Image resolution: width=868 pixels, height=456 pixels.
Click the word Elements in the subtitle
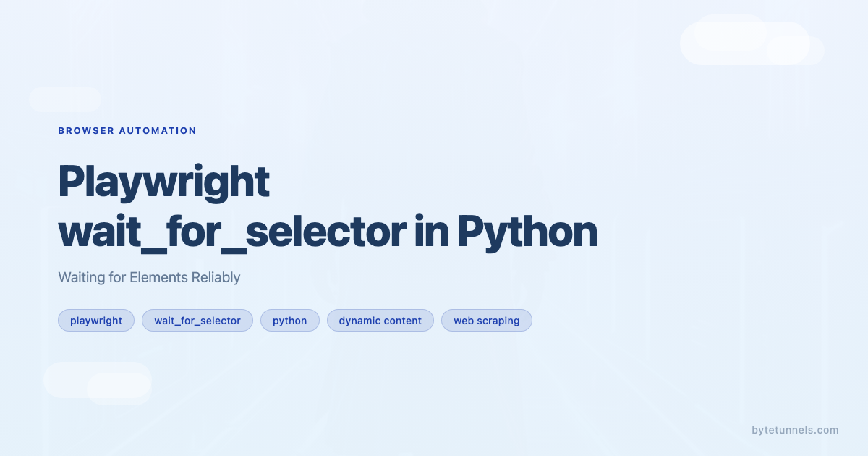point(156,277)
